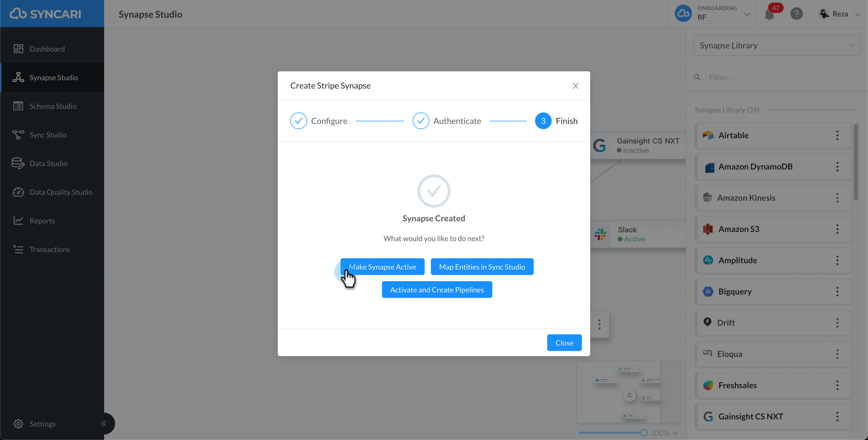
Task: Select Synapse Studio in the sidebar
Action: (x=52, y=78)
